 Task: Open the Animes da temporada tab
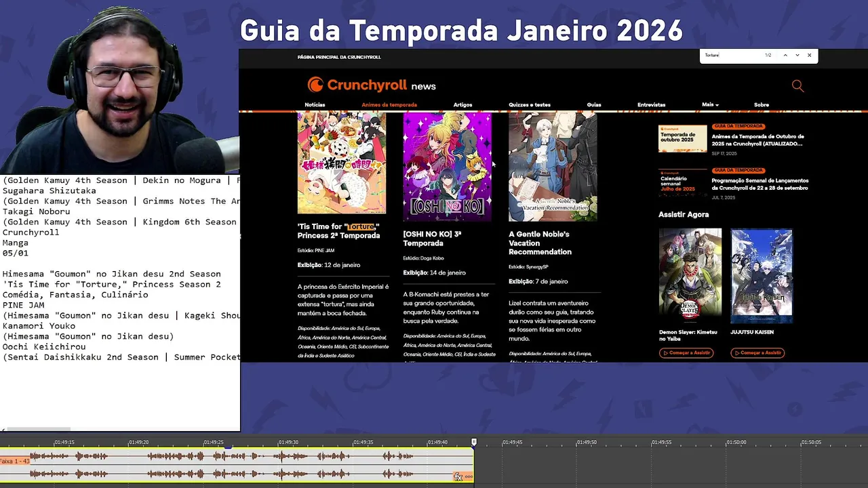[x=389, y=105]
